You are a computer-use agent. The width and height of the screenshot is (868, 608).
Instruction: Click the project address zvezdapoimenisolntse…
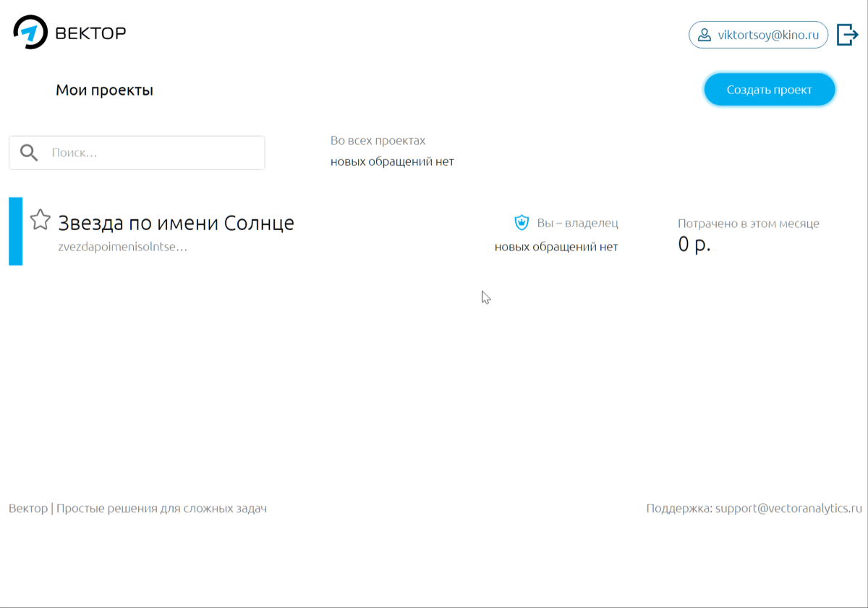(x=122, y=247)
